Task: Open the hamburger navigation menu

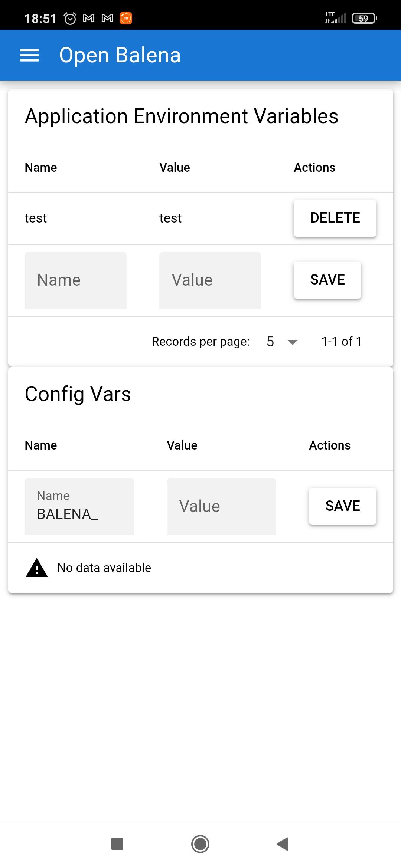Action: tap(29, 55)
